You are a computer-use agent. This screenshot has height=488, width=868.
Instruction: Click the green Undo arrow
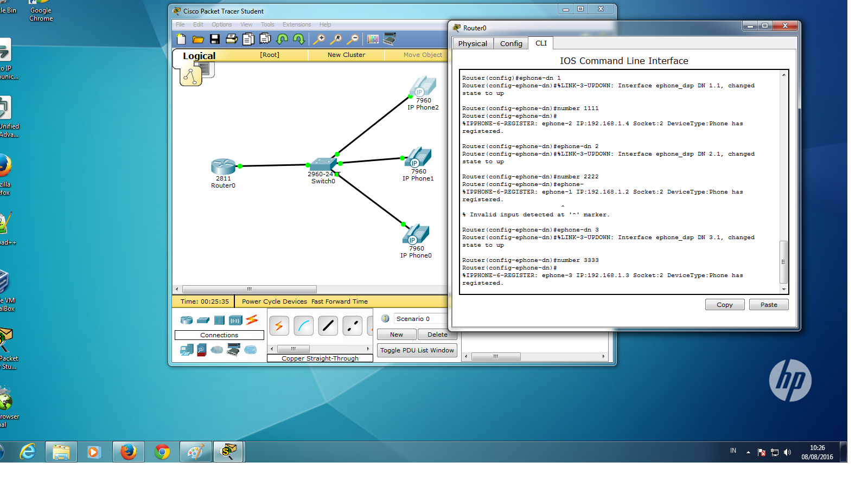(x=282, y=39)
